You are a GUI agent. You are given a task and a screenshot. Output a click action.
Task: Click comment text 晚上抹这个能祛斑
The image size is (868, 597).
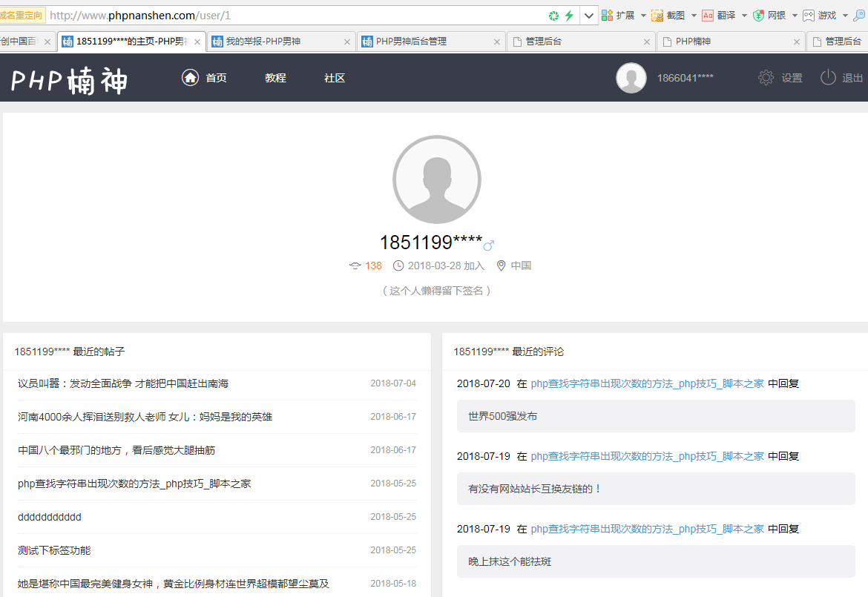coord(509,561)
